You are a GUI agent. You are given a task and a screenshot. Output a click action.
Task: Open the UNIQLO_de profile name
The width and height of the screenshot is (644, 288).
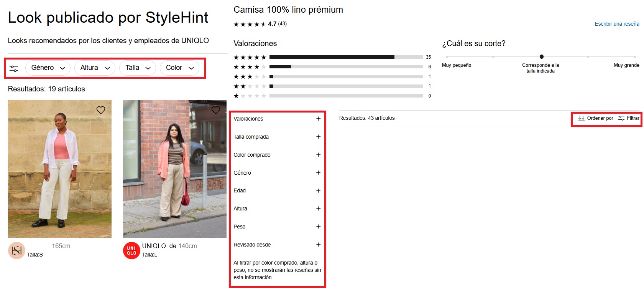pos(159,246)
